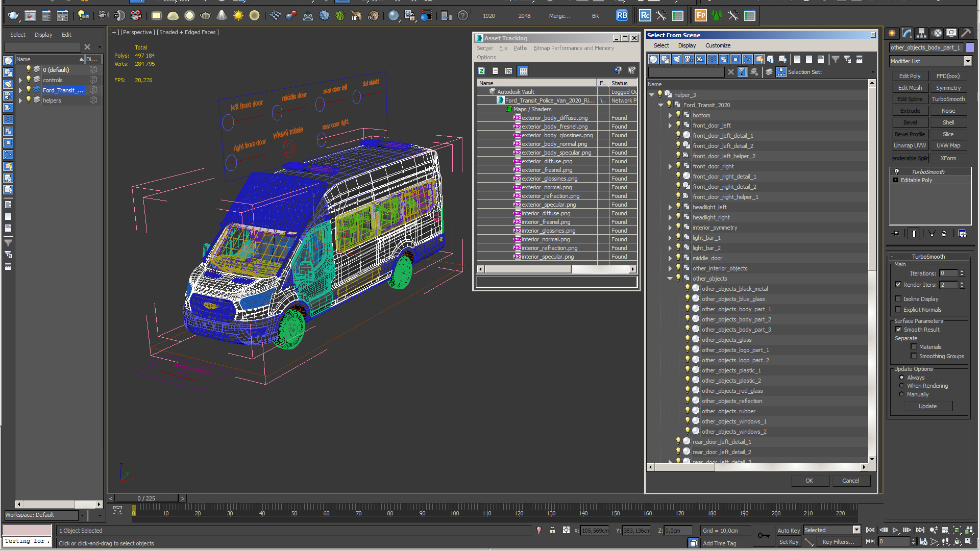Screen dimensions: 980x551
Task: Click the funnel filter icon in Select From Scene
Action: click(836, 59)
